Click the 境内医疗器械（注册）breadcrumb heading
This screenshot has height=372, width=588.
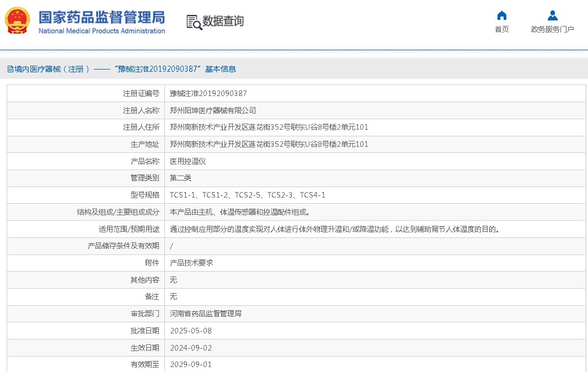point(52,69)
